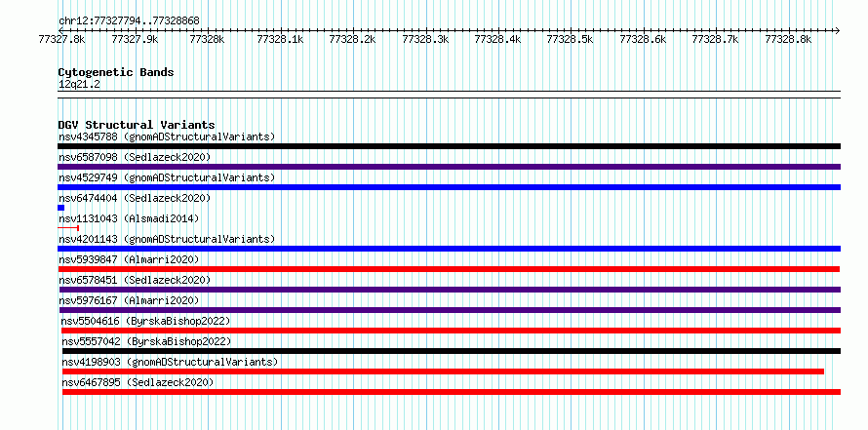Select the purple bar under nsv6578451
This screenshot has width=868, height=430.
click(450, 290)
